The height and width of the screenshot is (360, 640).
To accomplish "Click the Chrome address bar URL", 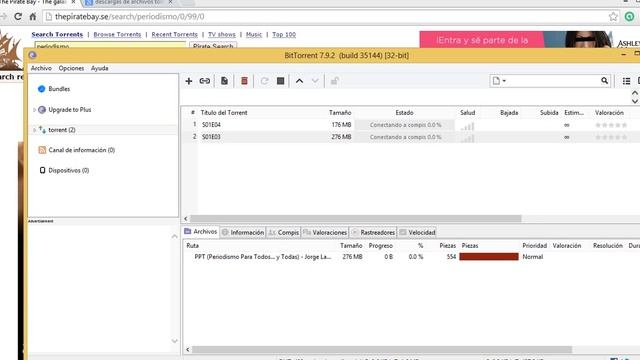I will [130, 17].
